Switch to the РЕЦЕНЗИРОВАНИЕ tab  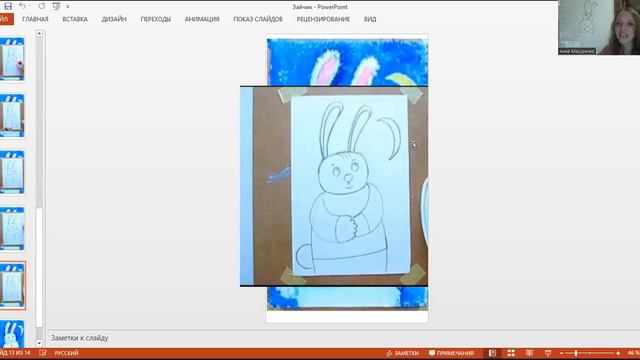(323, 19)
